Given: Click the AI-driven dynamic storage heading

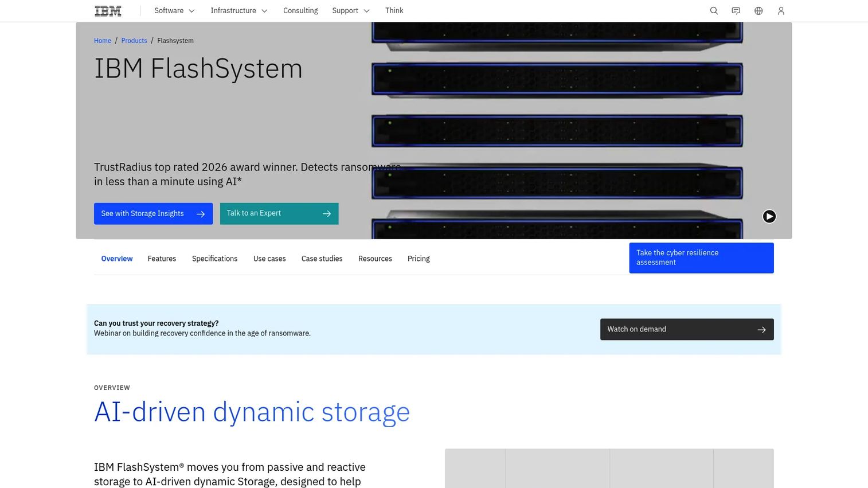Looking at the screenshot, I should [x=252, y=412].
